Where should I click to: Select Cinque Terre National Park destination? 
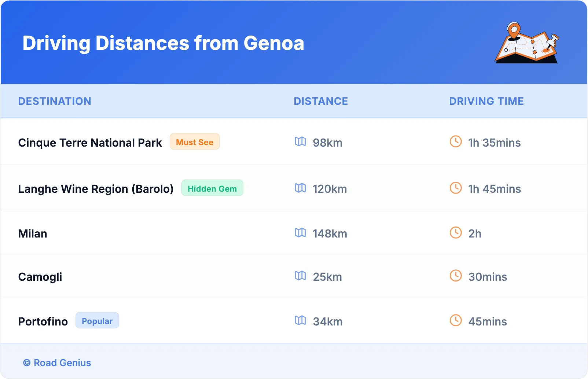(90, 143)
